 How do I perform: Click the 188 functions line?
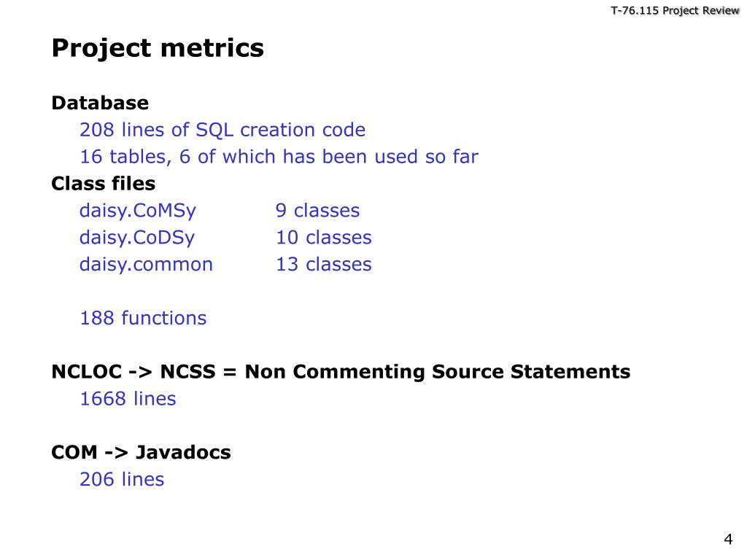[143, 318]
